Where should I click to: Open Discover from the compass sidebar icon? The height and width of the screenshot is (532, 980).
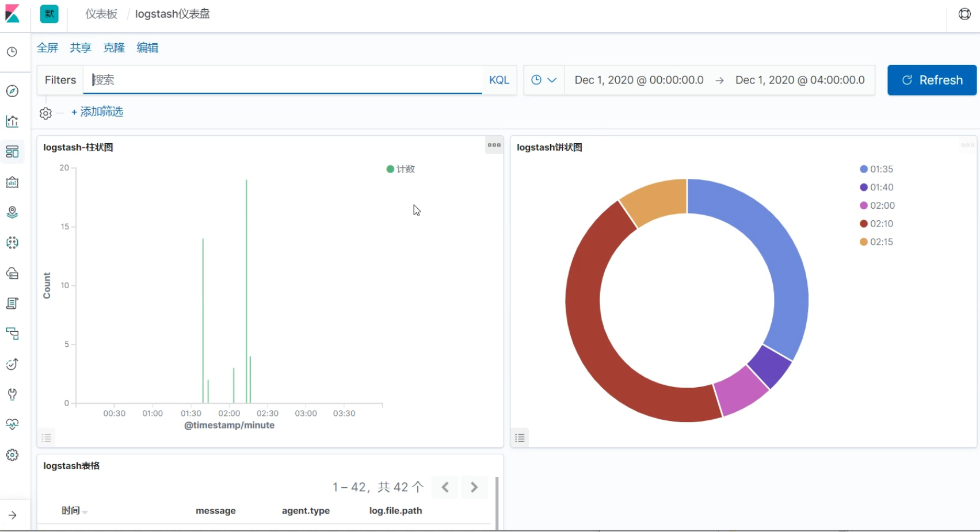12,91
